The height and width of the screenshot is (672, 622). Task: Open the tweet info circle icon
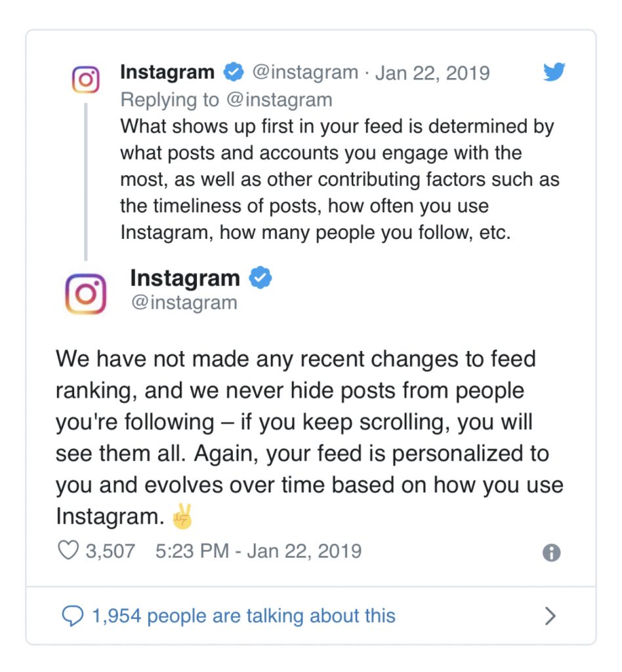(551, 553)
